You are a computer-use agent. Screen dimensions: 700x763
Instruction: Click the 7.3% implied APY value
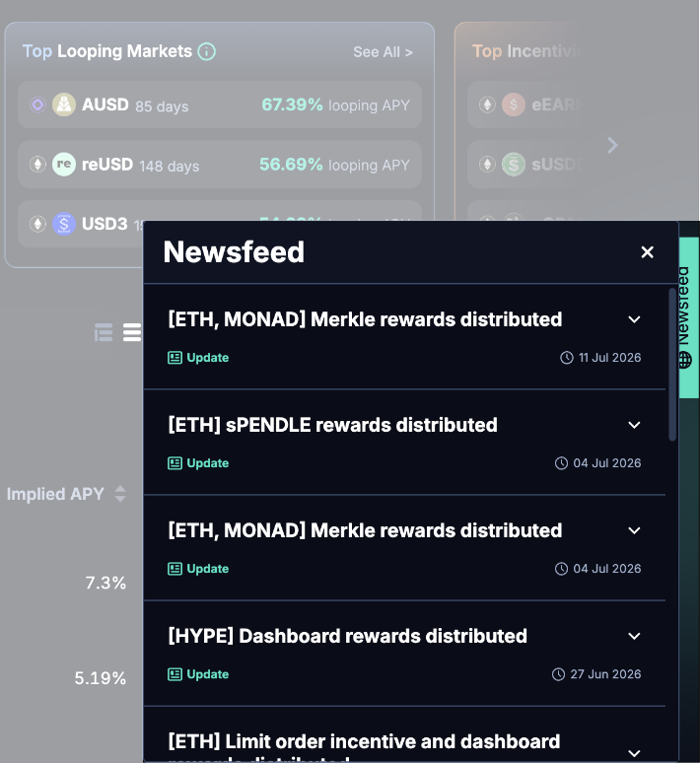(x=105, y=583)
